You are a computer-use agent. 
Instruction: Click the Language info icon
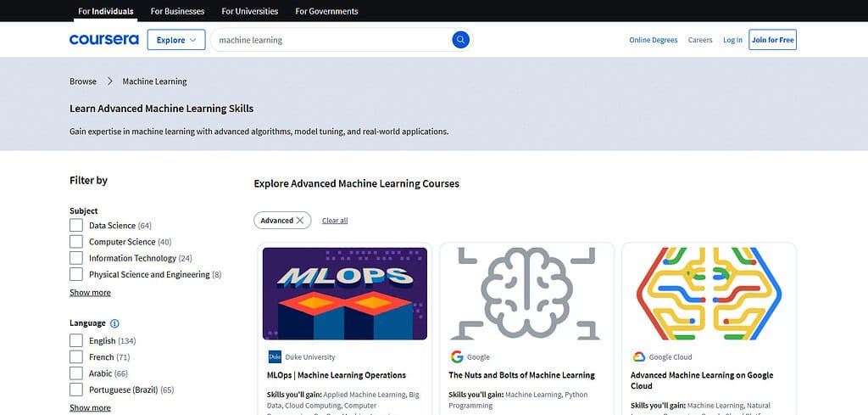[114, 323]
